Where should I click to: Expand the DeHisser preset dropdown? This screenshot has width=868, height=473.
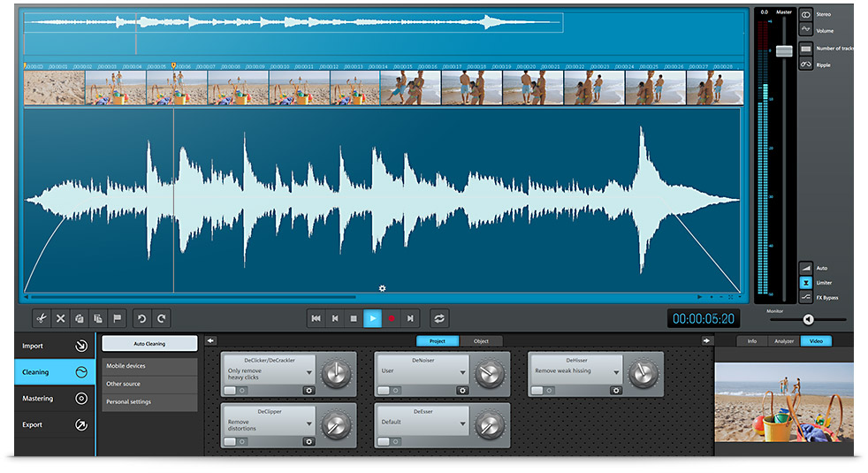[x=616, y=372]
